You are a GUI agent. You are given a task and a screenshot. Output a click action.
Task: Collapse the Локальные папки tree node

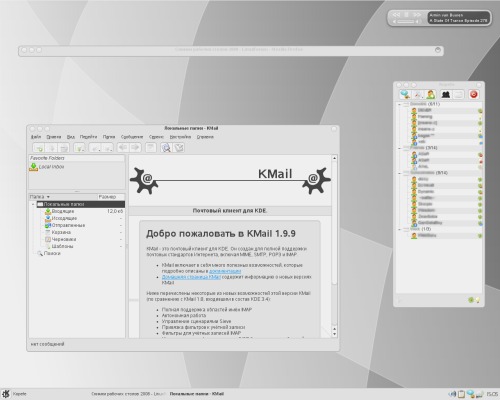[x=33, y=204]
